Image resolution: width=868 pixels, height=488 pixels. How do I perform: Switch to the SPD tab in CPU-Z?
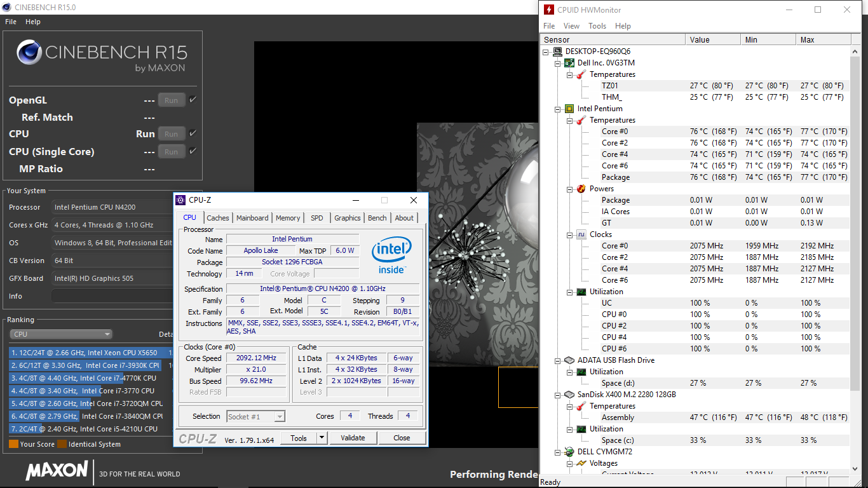pos(317,218)
